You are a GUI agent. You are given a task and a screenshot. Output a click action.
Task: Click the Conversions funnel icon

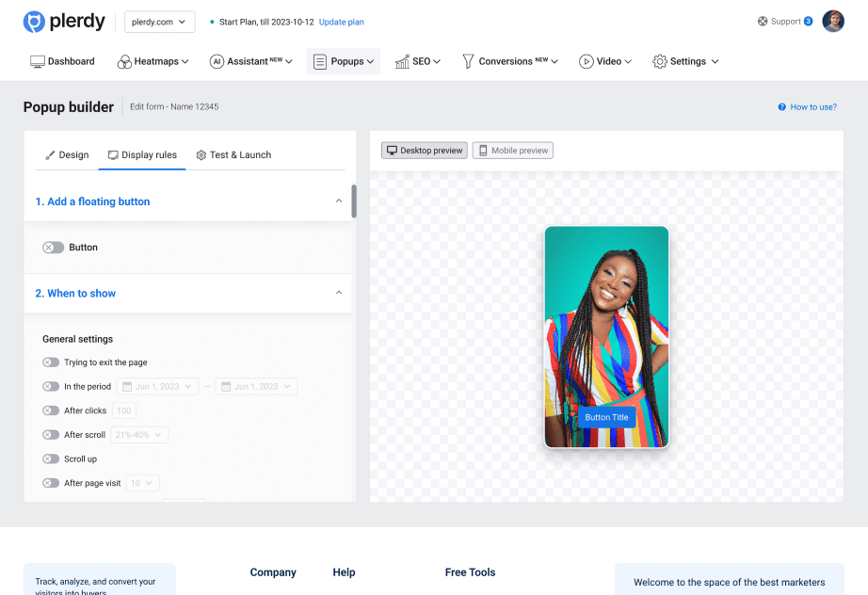[x=468, y=61]
